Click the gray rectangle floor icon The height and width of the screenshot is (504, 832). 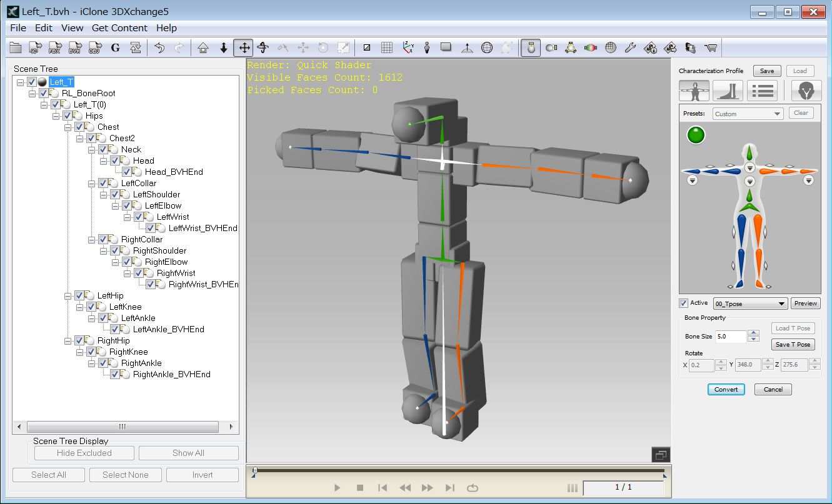[446, 47]
